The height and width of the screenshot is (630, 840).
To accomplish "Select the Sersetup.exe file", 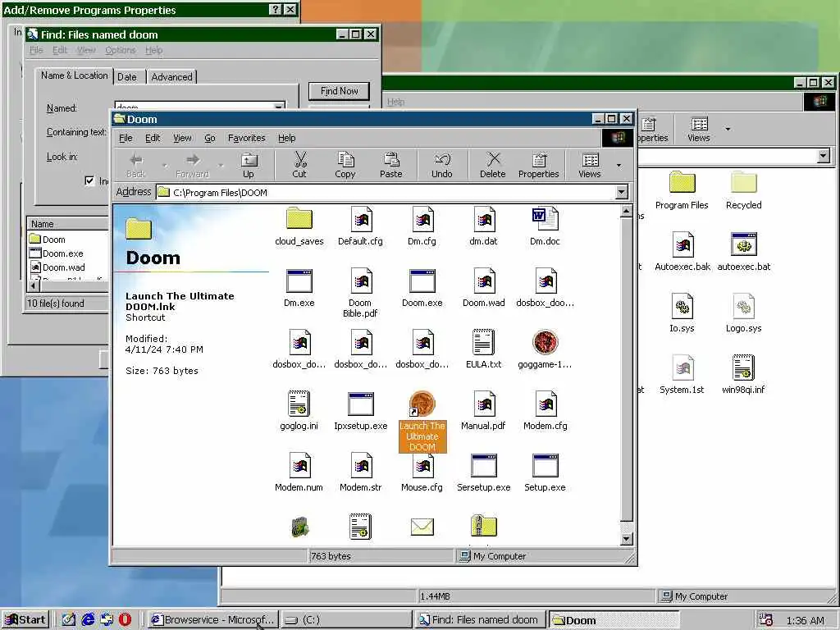I will [483, 472].
